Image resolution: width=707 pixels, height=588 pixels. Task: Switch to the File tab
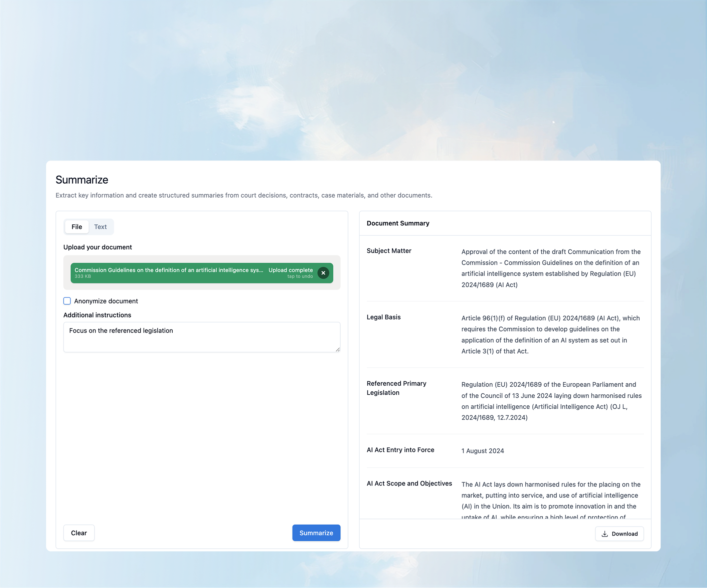76,227
